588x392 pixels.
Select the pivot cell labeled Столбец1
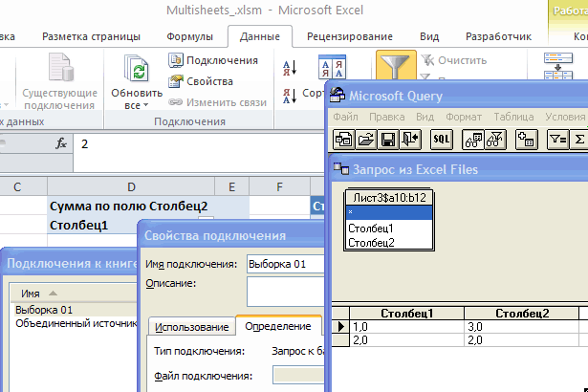click(x=92, y=226)
